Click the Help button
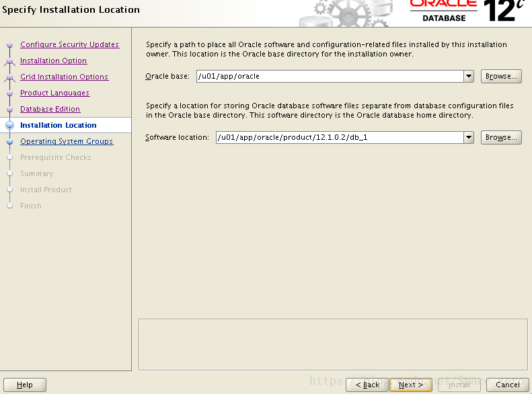 point(25,385)
